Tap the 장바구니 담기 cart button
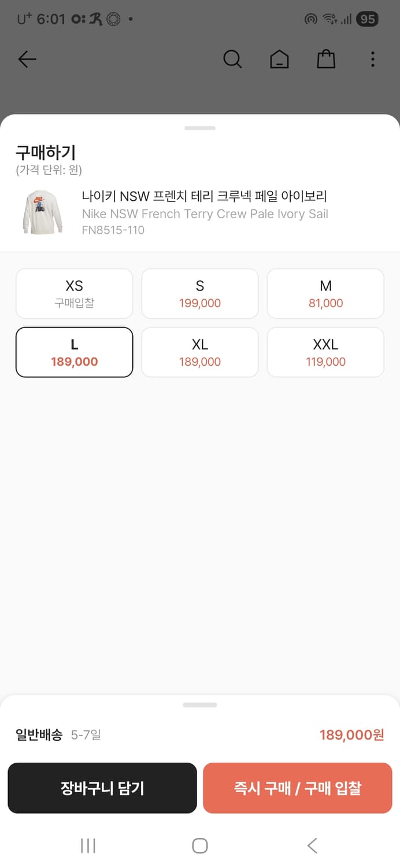This screenshot has width=400, height=868. (102, 788)
